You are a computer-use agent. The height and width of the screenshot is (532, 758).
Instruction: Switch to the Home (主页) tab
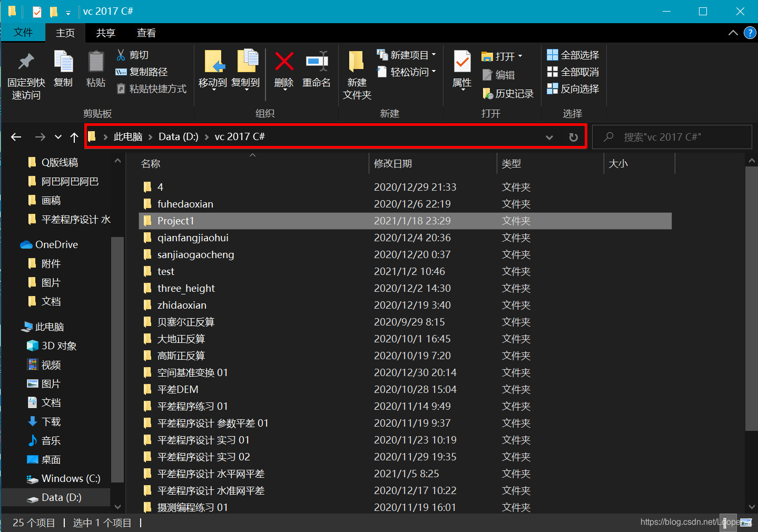tap(65, 33)
